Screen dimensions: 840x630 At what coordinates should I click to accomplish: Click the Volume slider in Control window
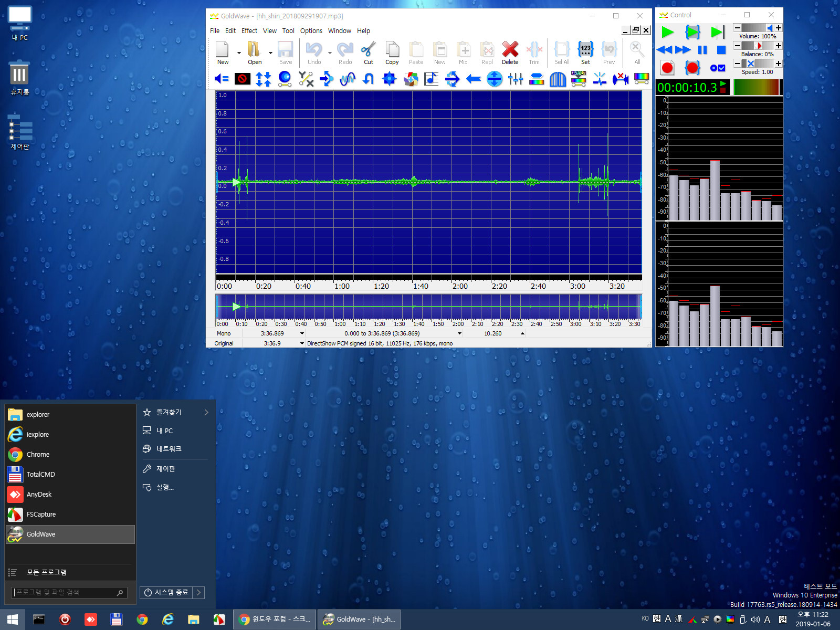(758, 28)
